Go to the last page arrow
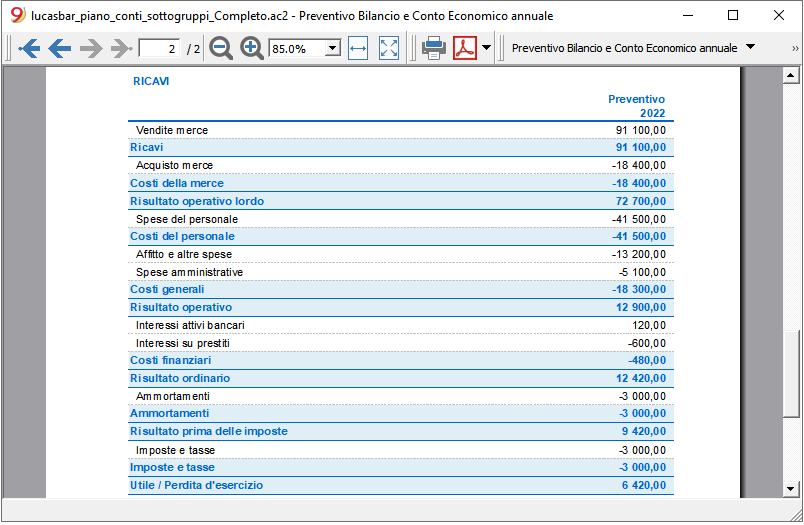The image size is (804, 525). coord(122,49)
